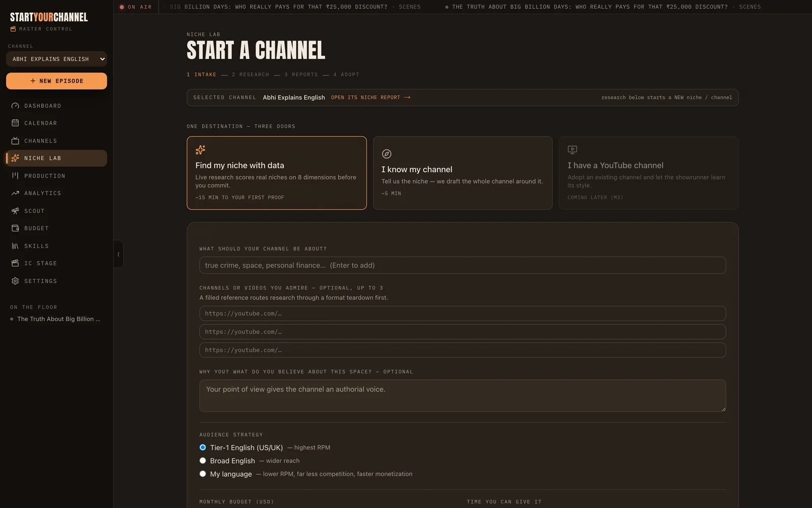Click the Skills library icon
The image size is (812, 508).
[15, 246]
